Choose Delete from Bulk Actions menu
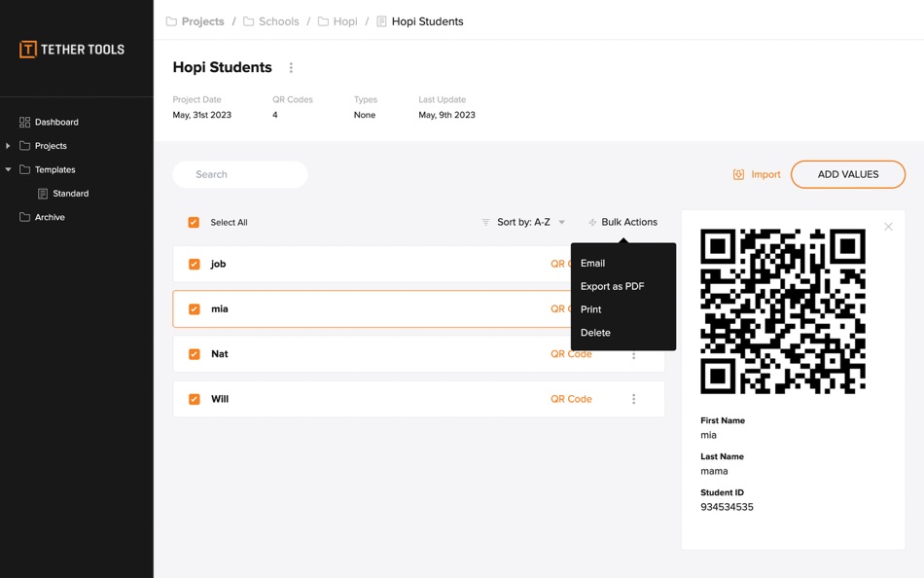The image size is (924, 578). tap(595, 333)
